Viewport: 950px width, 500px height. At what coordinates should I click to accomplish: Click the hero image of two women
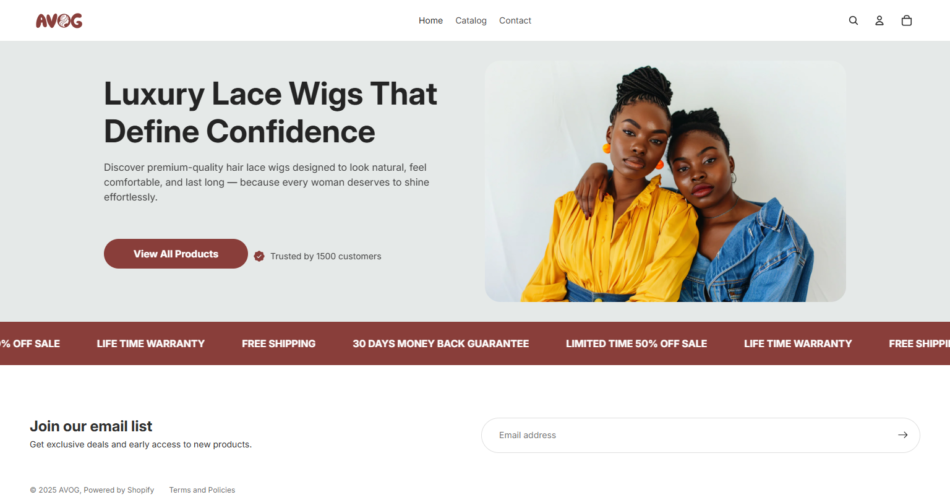pos(665,181)
